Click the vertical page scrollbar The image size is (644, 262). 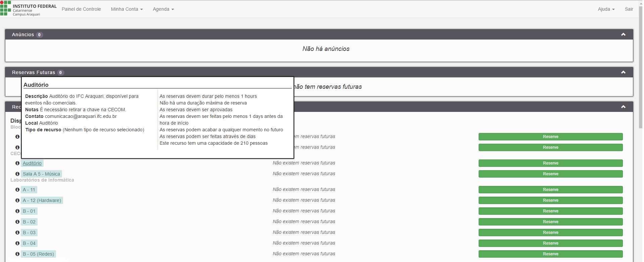640,67
